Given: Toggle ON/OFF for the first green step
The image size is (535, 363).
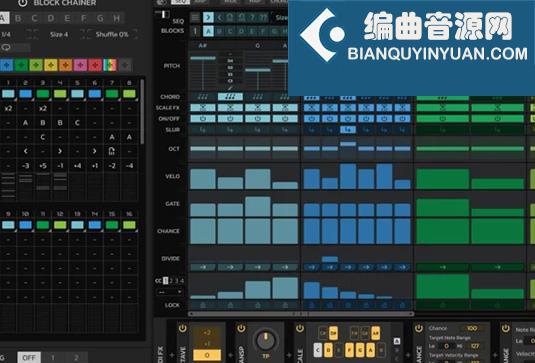Looking at the screenshot, I should coord(443,119).
